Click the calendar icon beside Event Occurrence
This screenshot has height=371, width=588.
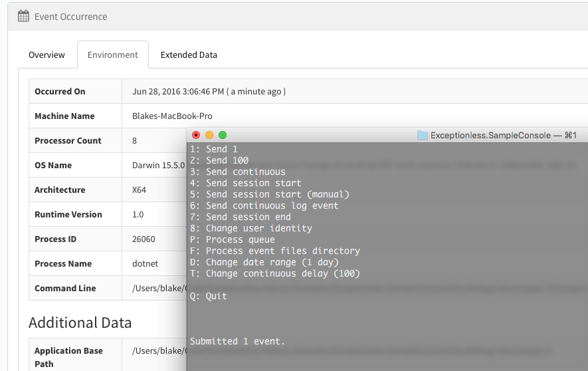23,16
